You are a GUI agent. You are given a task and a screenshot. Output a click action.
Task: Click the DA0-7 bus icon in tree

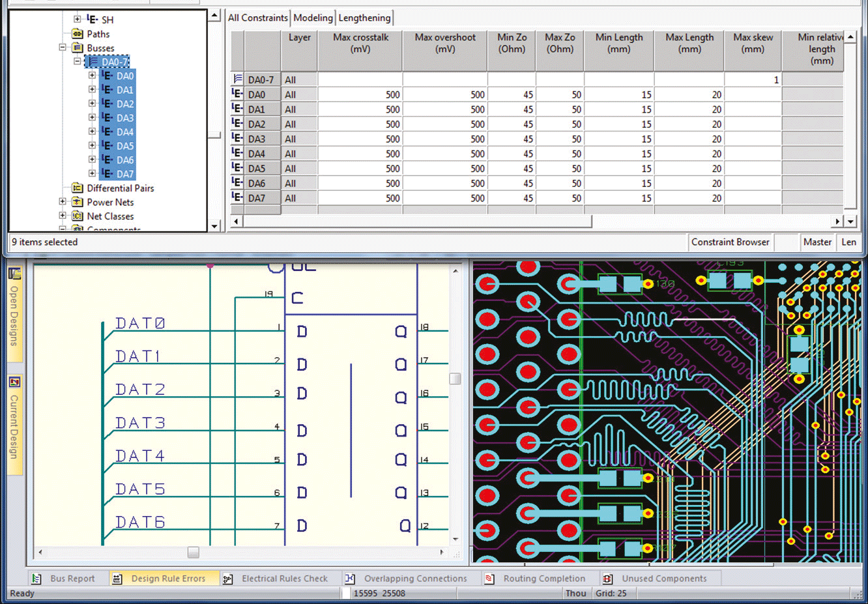pyautogui.click(x=93, y=62)
